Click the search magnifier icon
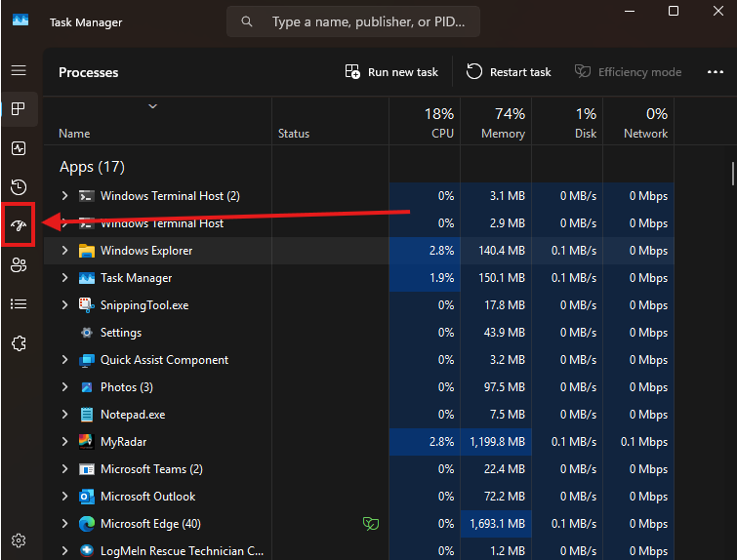 tap(247, 21)
